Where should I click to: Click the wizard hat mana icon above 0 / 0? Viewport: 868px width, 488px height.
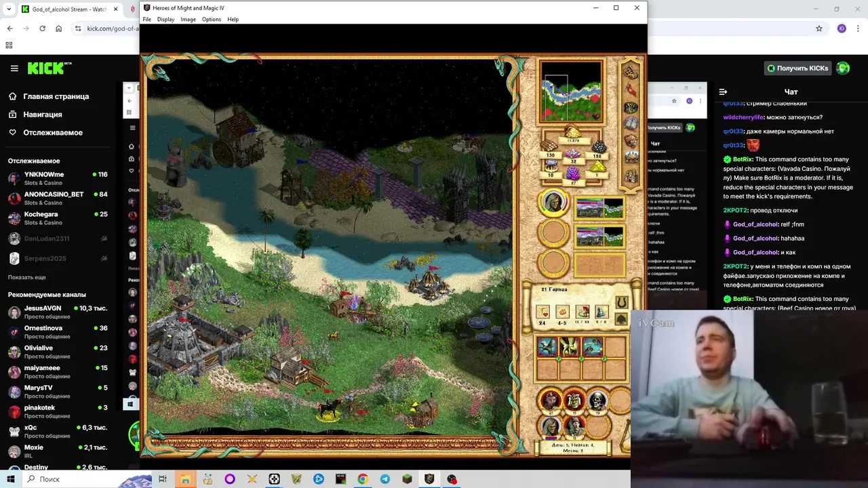pos(601,311)
